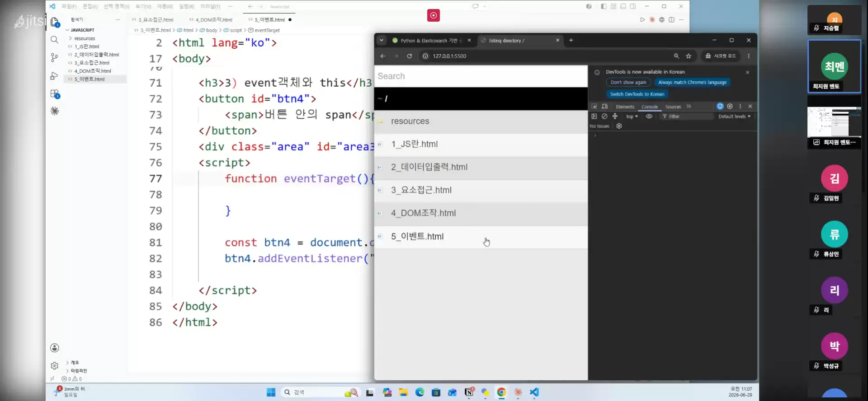
Task: Create a live expression with the eye icon
Action: pos(649,117)
